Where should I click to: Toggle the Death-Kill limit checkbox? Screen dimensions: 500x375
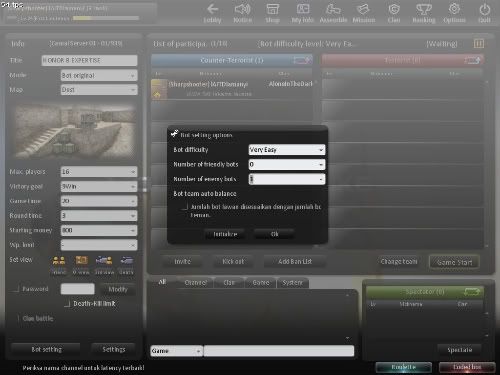pyautogui.click(x=67, y=304)
